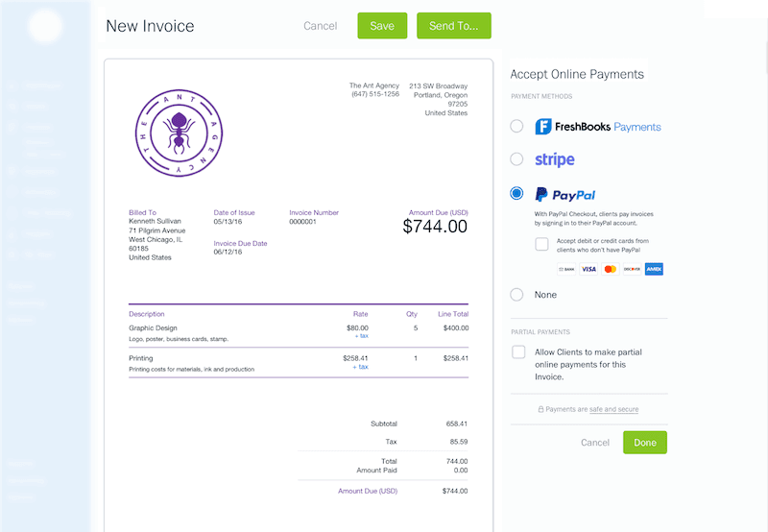768x532 pixels.
Task: Click the Mastercard icon
Action: coord(610,269)
